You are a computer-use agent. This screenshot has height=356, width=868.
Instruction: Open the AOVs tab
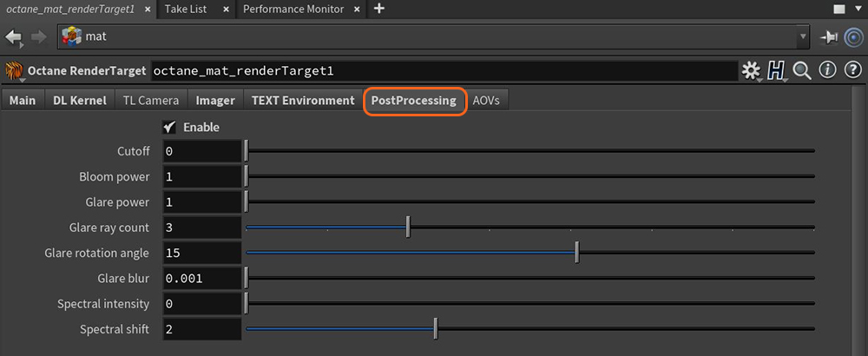tap(486, 101)
